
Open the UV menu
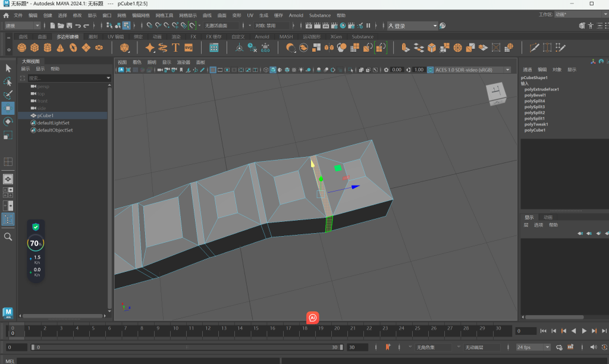coord(250,15)
